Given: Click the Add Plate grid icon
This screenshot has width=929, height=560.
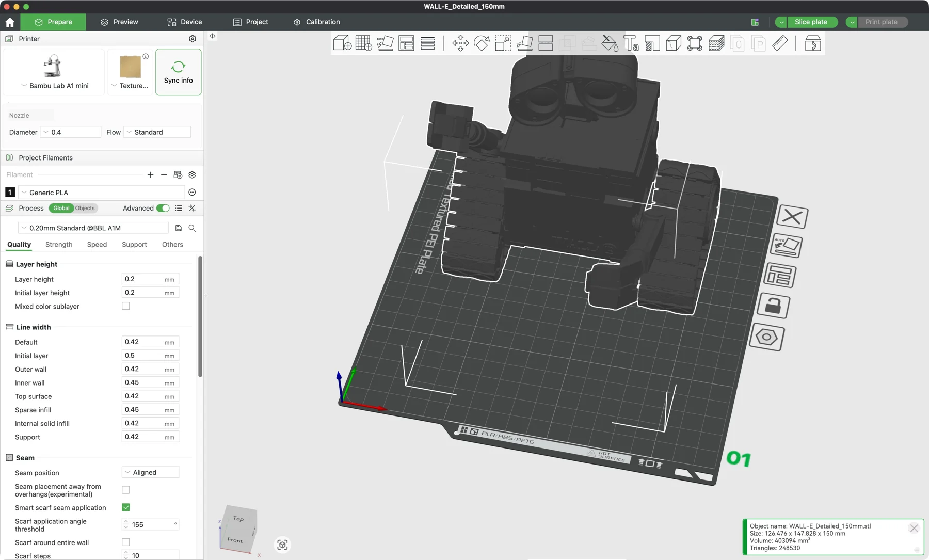Looking at the screenshot, I should 363,43.
